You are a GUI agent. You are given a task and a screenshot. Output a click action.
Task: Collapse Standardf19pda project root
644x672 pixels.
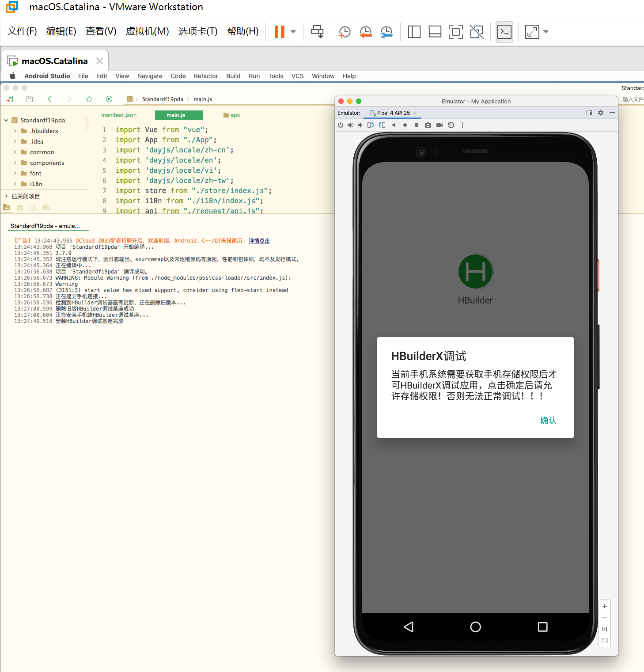click(x=7, y=120)
